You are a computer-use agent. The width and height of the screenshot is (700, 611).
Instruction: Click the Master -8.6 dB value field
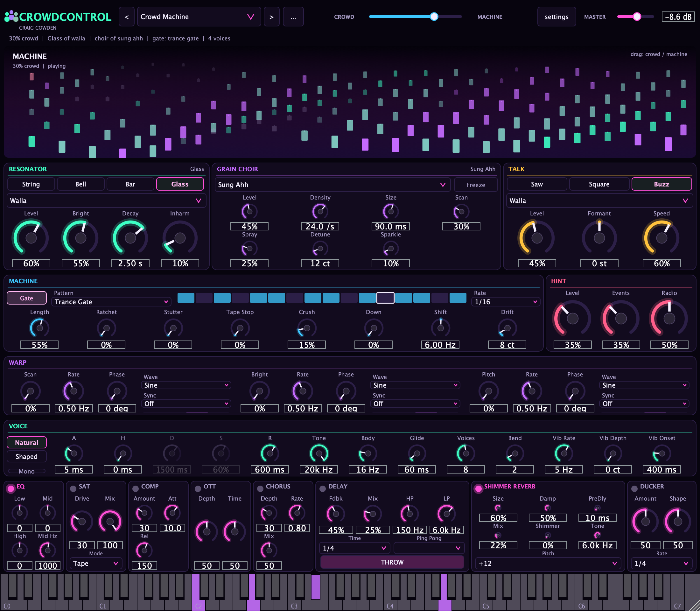(678, 17)
